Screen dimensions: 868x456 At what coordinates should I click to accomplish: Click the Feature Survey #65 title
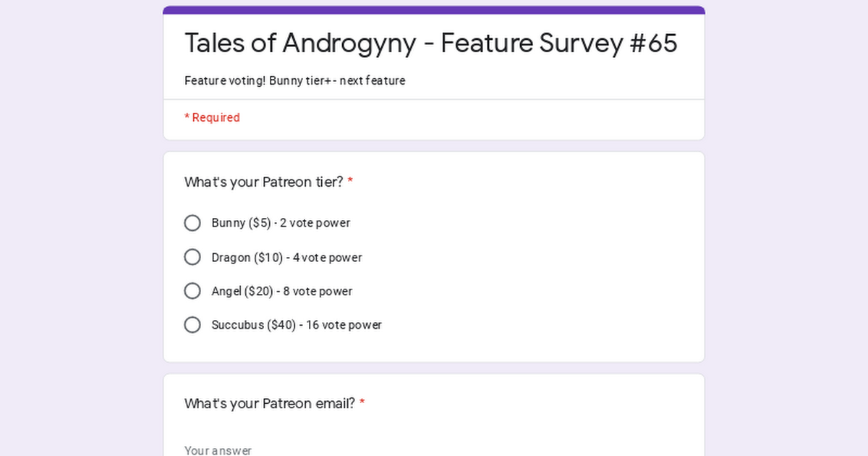coord(431,43)
